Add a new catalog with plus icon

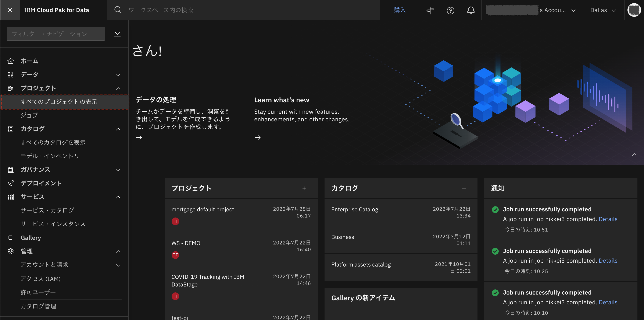coord(464,188)
